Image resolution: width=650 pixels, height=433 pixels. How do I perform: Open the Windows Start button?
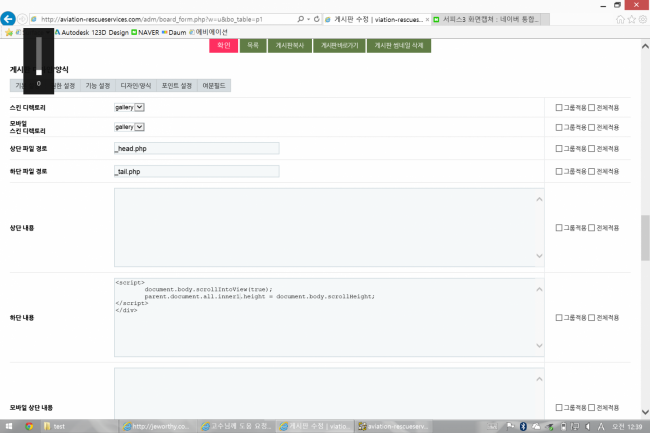9,426
